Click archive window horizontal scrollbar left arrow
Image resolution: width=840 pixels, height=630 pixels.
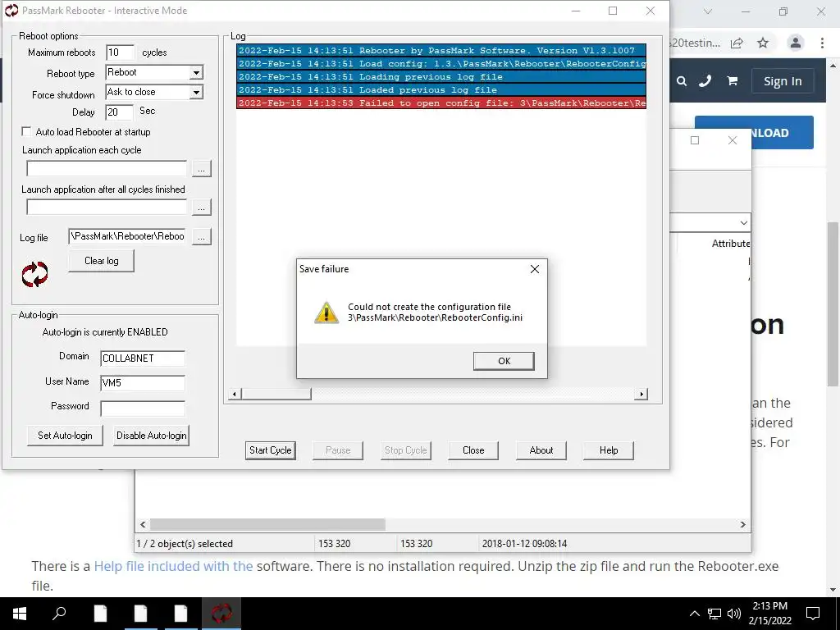(143, 524)
